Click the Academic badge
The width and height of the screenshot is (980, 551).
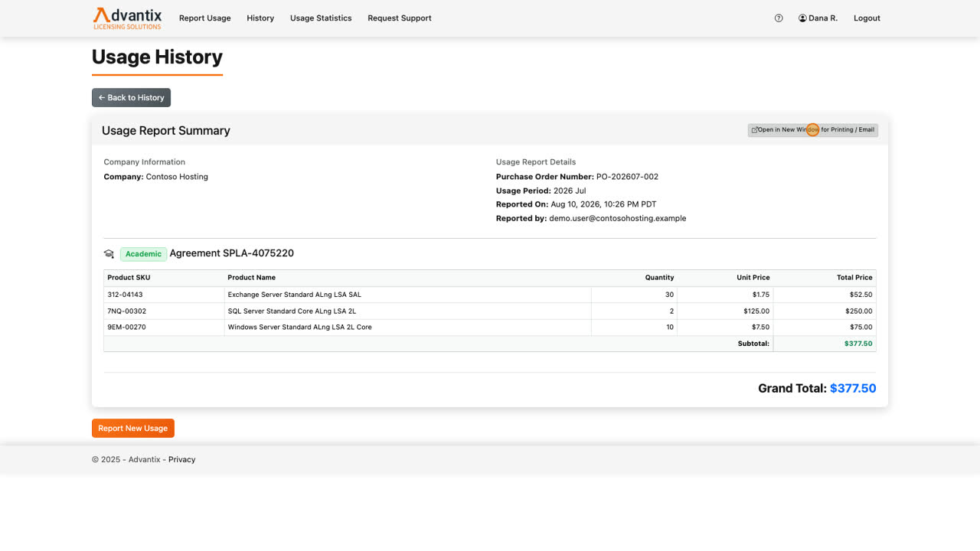pos(143,254)
